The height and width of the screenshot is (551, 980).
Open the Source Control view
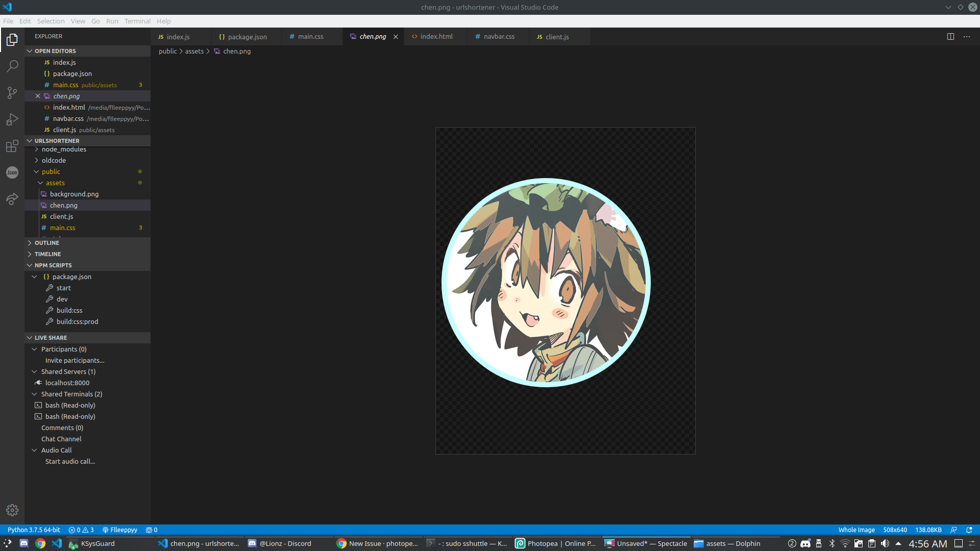point(12,93)
